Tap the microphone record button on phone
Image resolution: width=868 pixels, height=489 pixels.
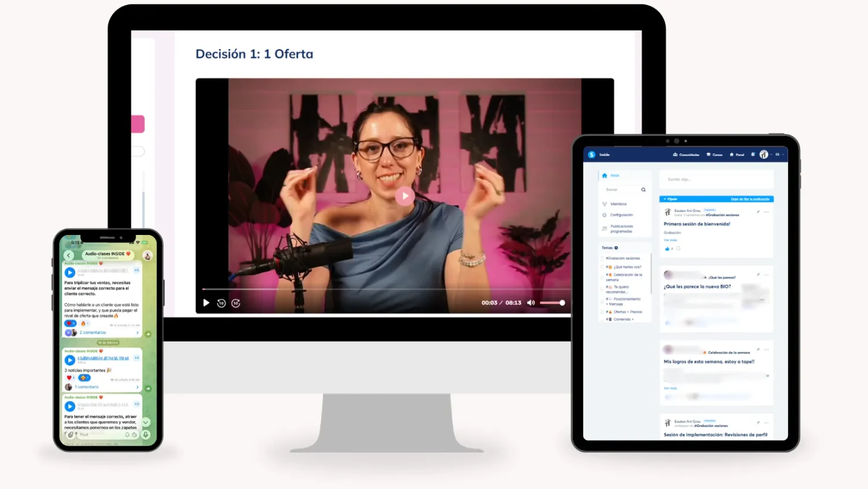point(146,435)
